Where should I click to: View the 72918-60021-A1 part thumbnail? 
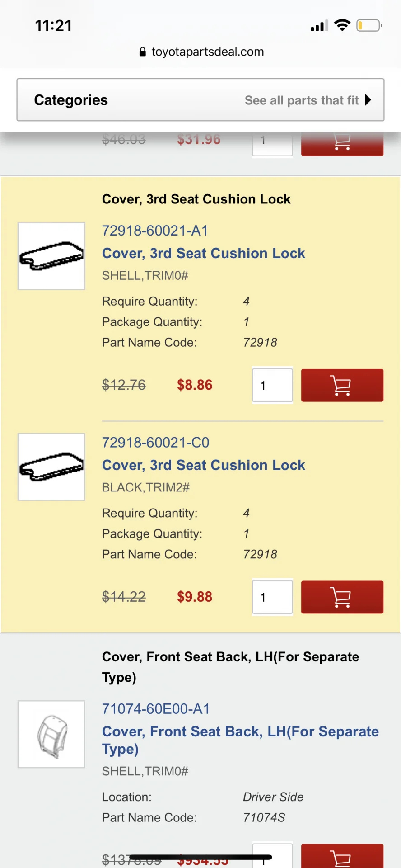[x=51, y=256]
